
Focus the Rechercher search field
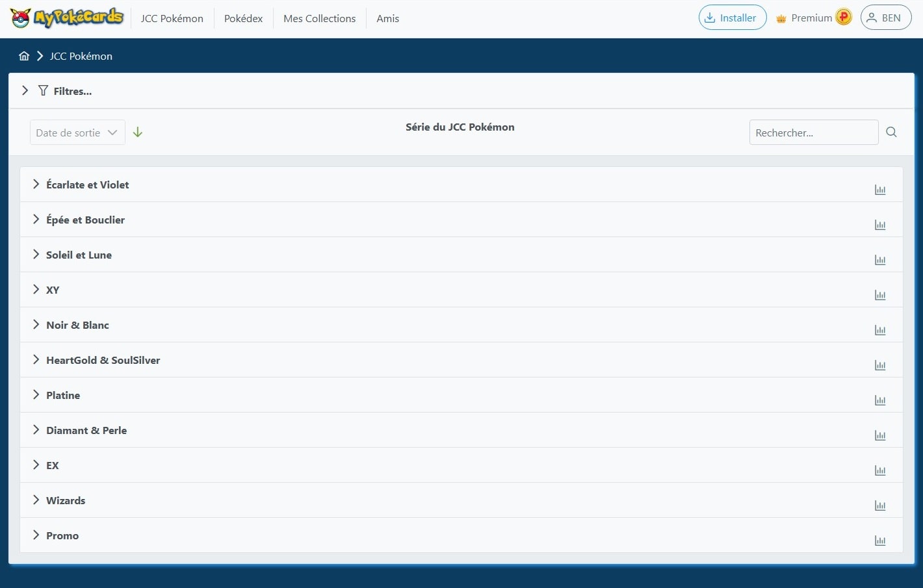coord(813,133)
